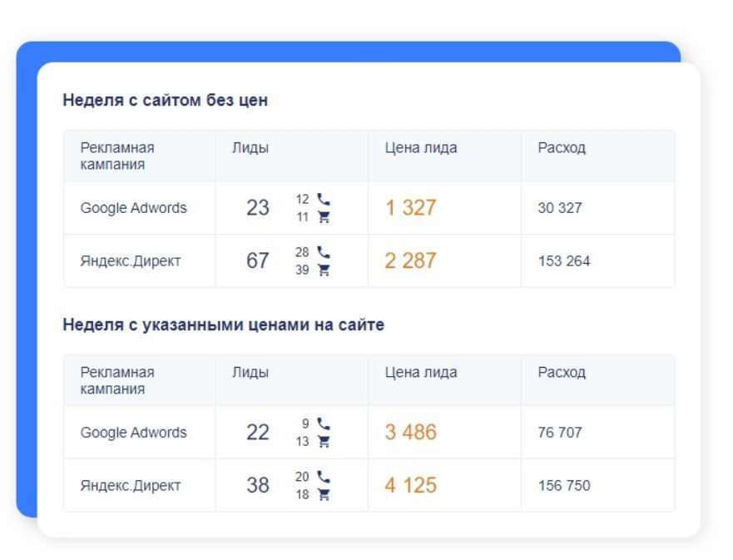Image resolution: width=733 pixels, height=560 pixels.
Task: Click the total leads number 67
Action: click(x=258, y=261)
